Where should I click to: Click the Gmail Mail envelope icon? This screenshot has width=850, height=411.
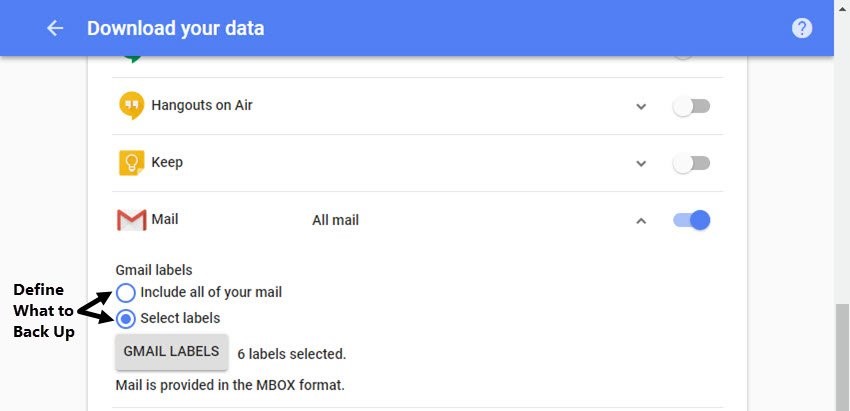click(132, 220)
